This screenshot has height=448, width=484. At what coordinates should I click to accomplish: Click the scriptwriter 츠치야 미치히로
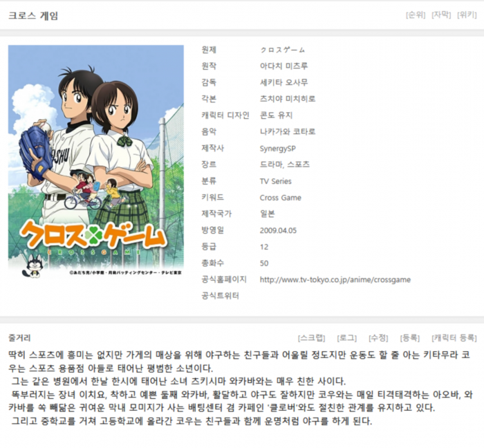coord(288,99)
